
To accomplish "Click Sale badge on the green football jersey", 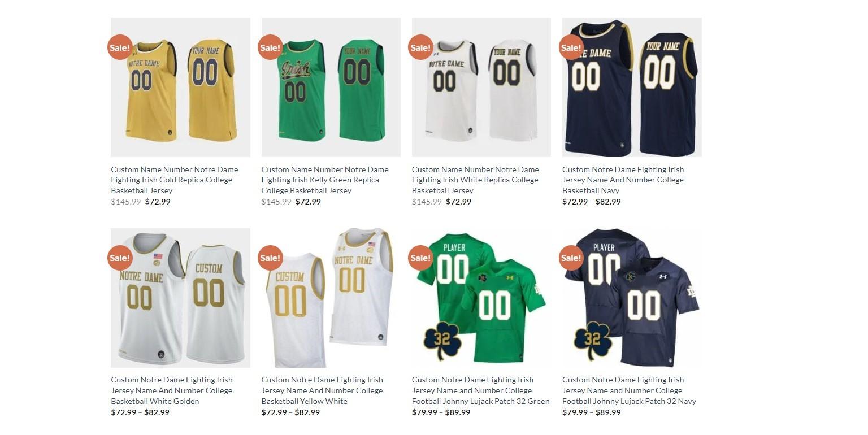I will click(x=420, y=258).
